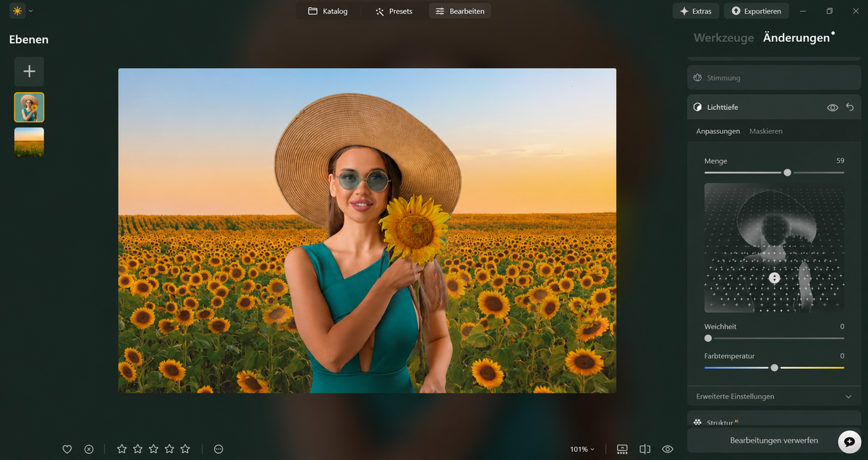Switch to the Presets tab
Screen dimensions: 868x460
coord(393,11)
